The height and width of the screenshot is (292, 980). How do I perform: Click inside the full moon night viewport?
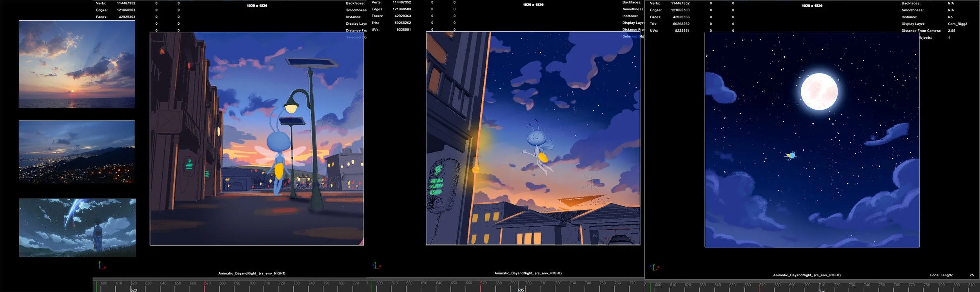[812, 140]
